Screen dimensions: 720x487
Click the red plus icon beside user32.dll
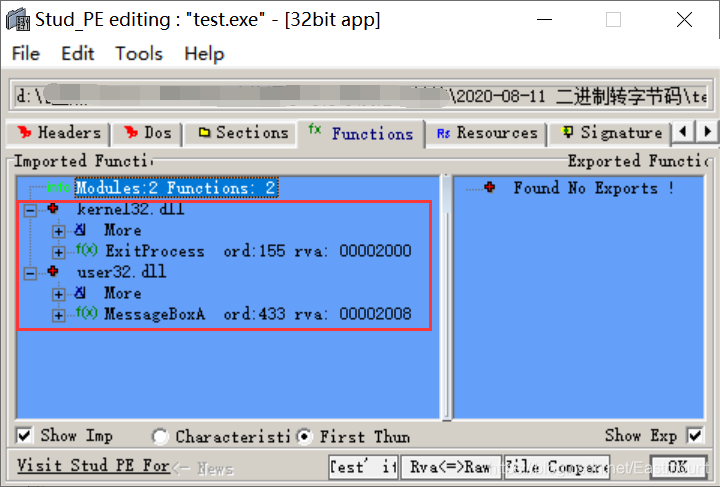53,271
